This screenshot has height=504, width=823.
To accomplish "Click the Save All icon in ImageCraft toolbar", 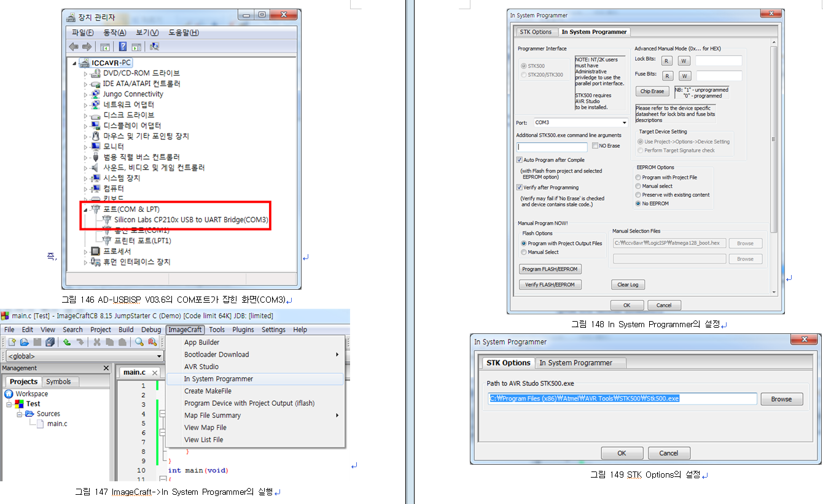I will click(x=50, y=342).
